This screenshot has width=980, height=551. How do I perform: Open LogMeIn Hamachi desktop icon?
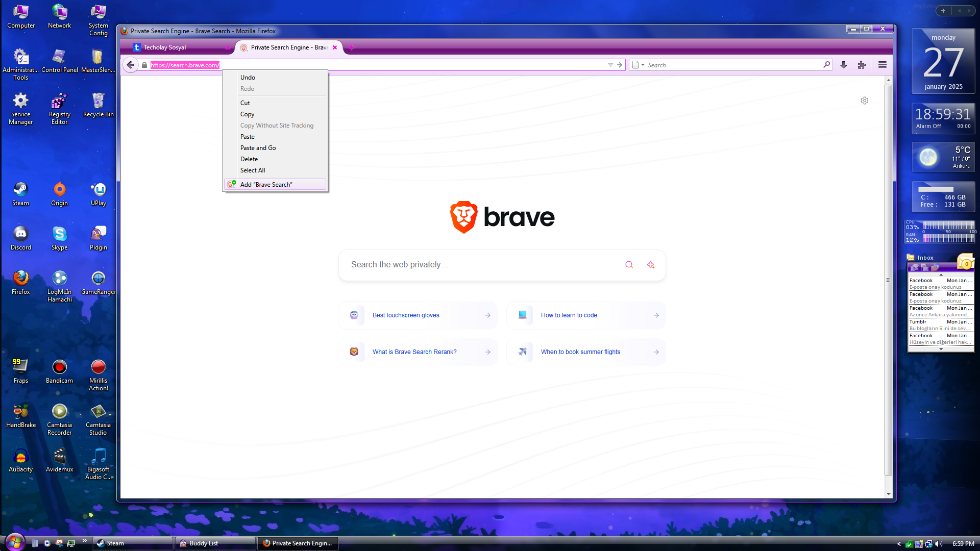[x=60, y=286]
